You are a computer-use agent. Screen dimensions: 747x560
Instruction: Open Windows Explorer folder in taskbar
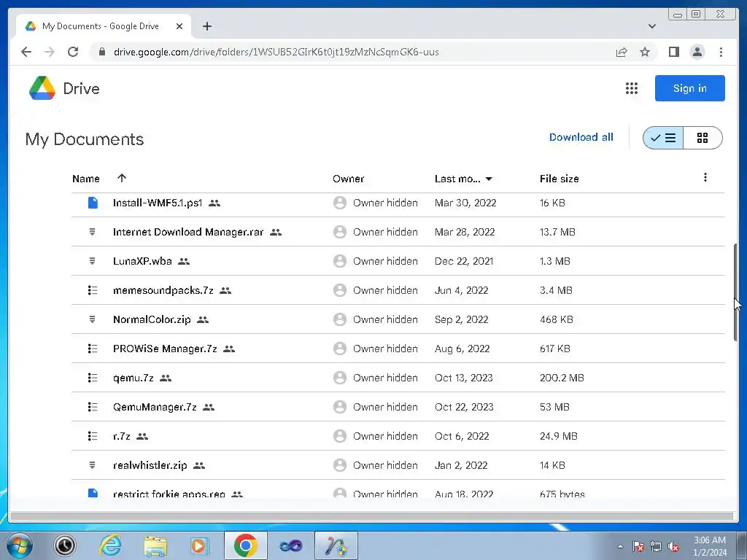[155, 545]
